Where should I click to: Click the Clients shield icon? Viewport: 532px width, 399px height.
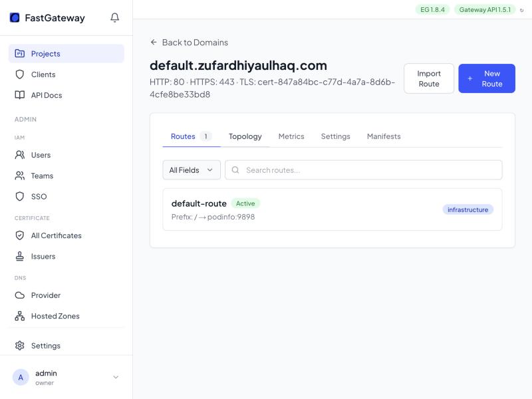[20, 74]
